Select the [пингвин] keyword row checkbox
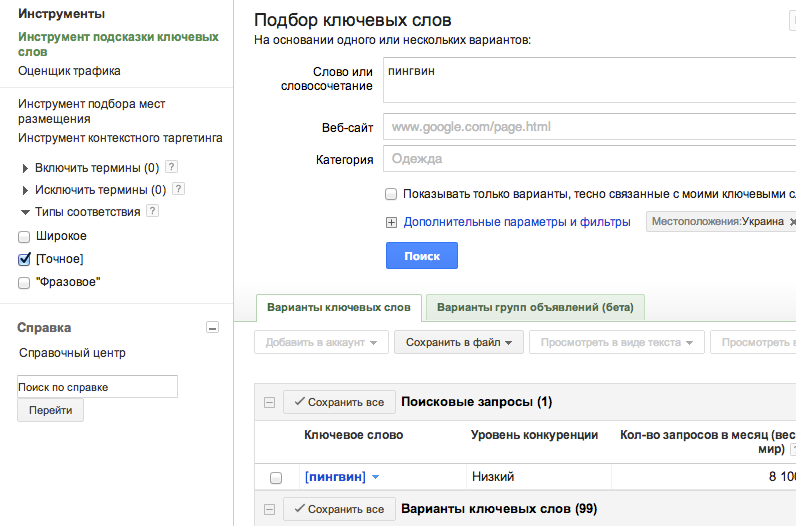796x526 pixels. click(276, 477)
